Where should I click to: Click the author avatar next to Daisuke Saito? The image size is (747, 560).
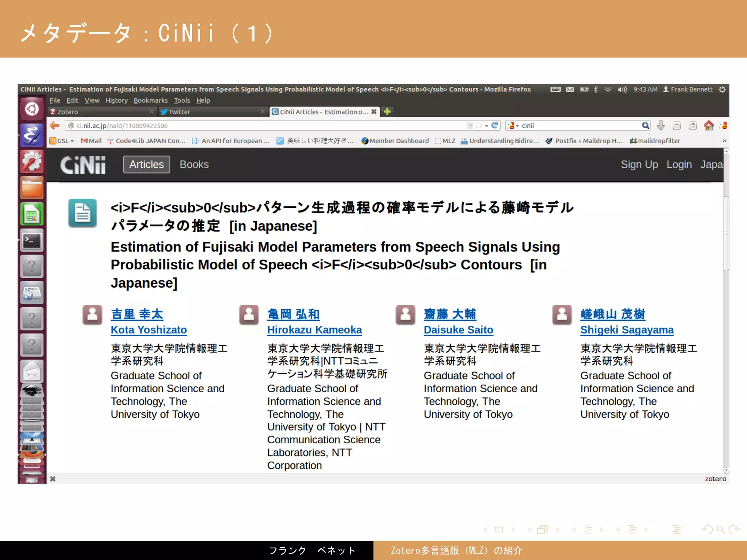click(x=405, y=315)
